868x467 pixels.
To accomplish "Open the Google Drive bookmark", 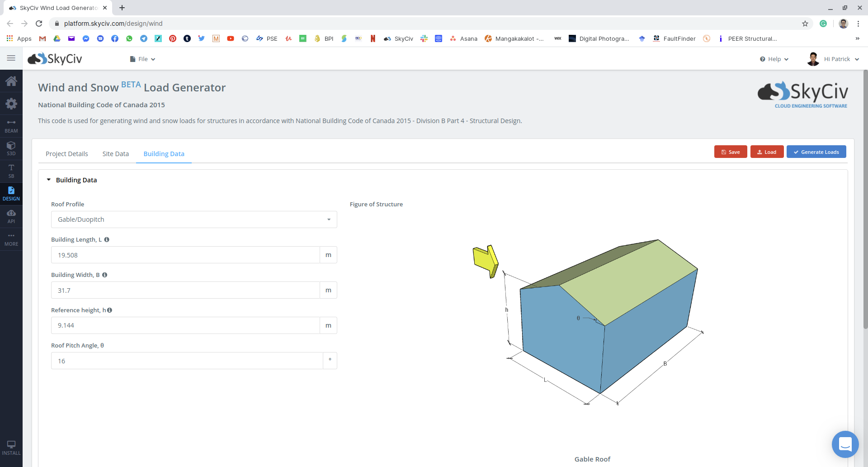I will [57, 38].
